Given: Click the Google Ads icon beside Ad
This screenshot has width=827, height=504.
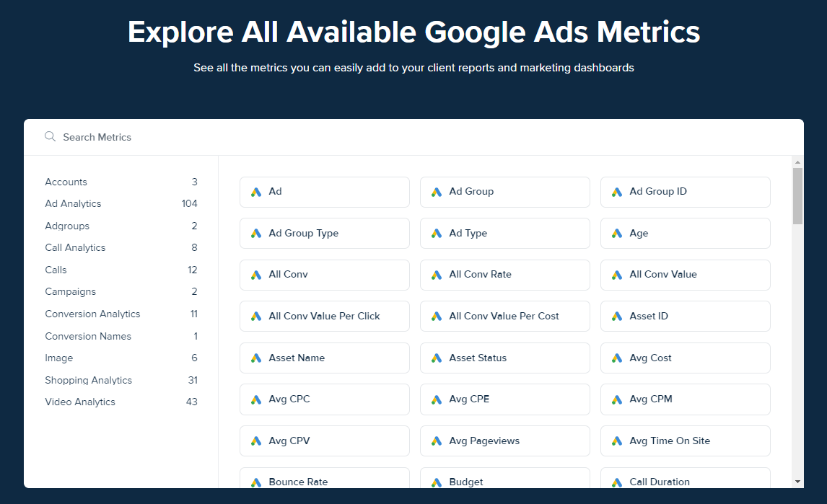Looking at the screenshot, I should point(256,193).
